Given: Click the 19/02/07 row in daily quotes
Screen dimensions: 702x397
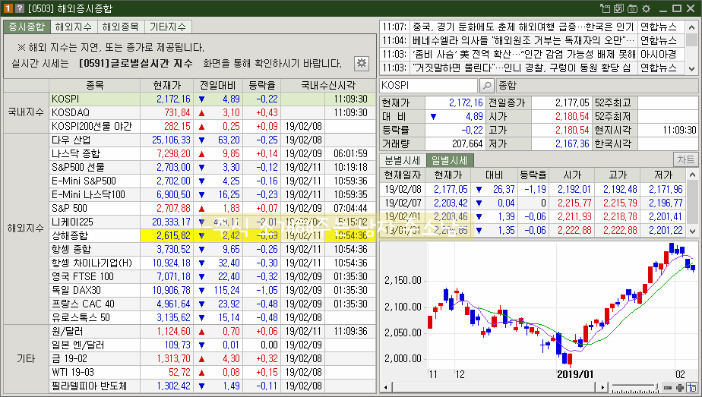Looking at the screenshot, I should pyautogui.click(x=533, y=203).
